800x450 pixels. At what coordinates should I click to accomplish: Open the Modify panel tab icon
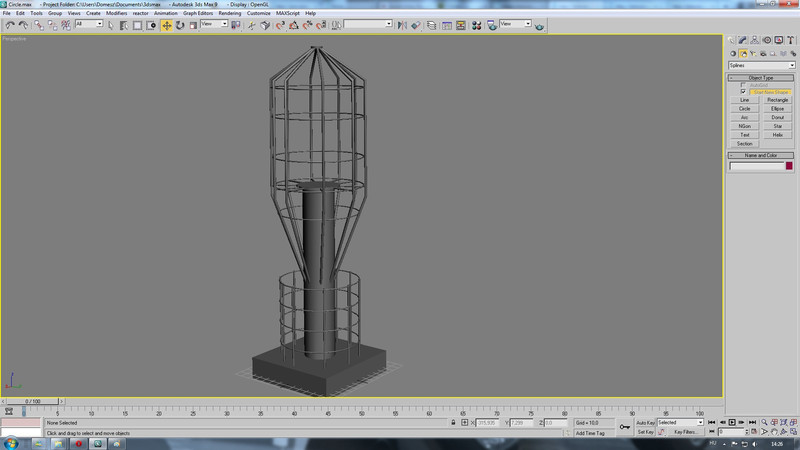[x=743, y=39]
